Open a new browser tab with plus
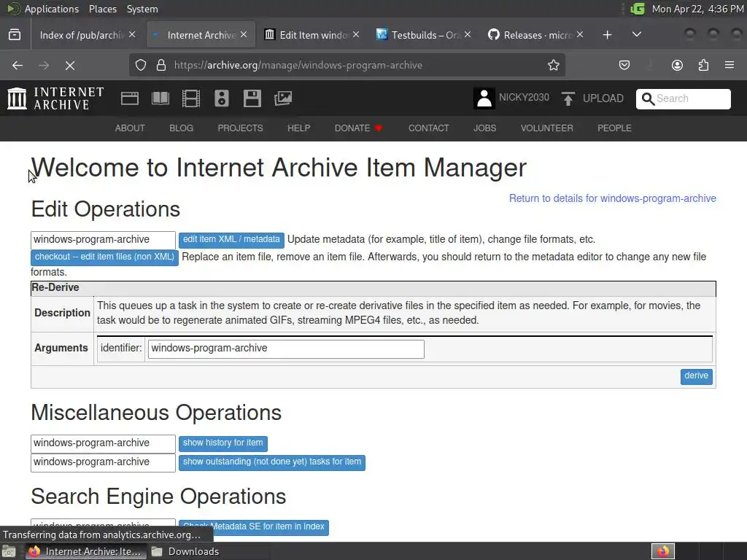The height and width of the screenshot is (560, 747). 607,35
